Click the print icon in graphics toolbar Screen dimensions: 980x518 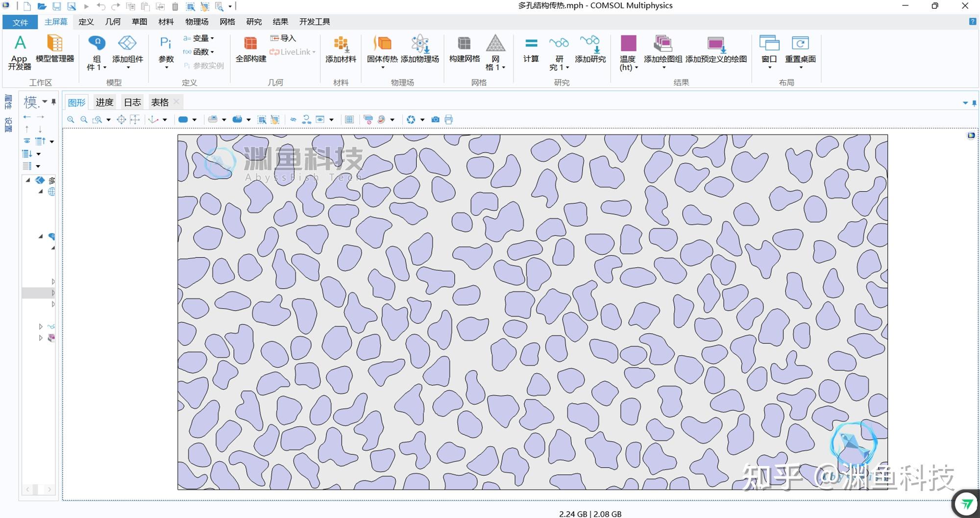click(449, 120)
